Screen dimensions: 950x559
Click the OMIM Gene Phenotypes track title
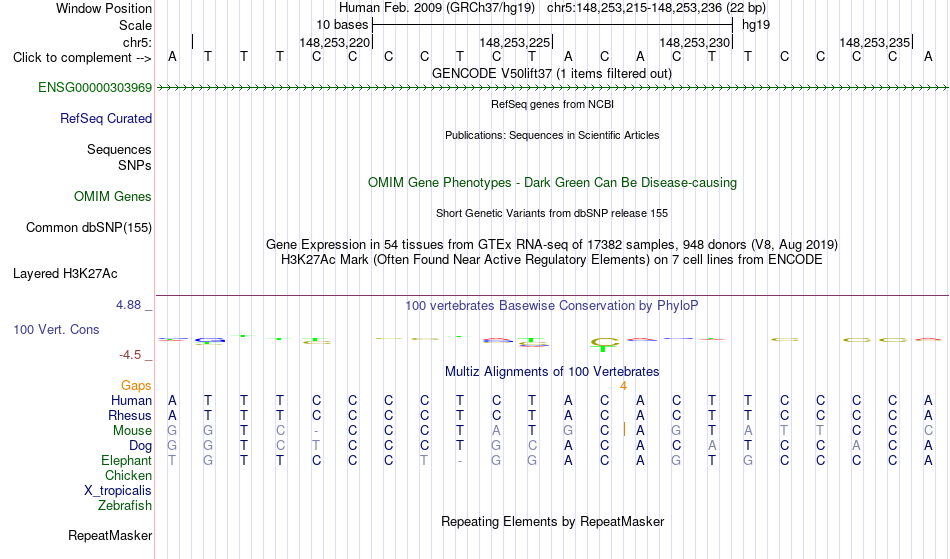coord(552,183)
